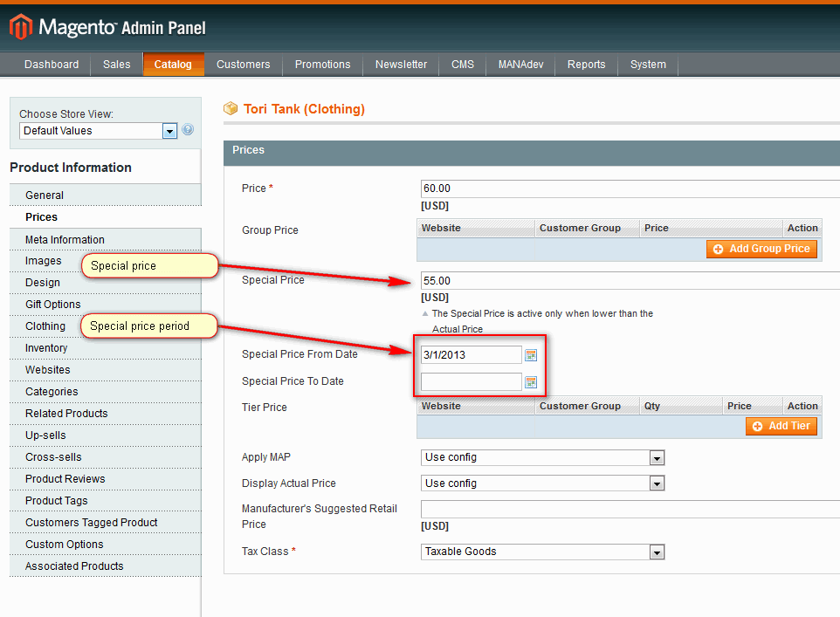This screenshot has height=617, width=840.
Task: Open the Gift Options tab
Action: 105,305
